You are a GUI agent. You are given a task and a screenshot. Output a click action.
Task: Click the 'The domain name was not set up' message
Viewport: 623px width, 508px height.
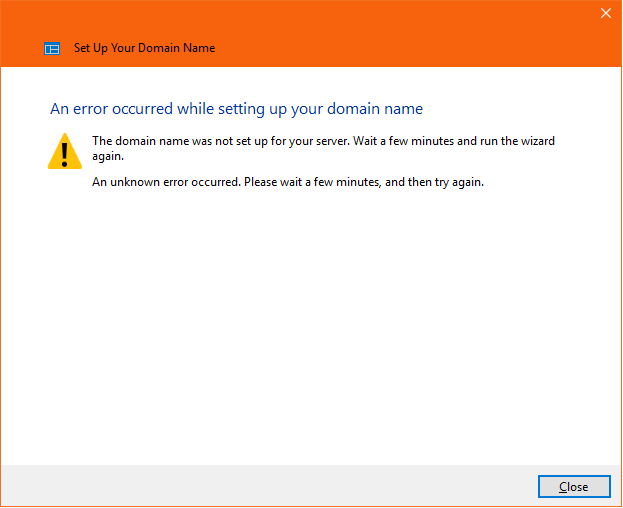pos(323,148)
